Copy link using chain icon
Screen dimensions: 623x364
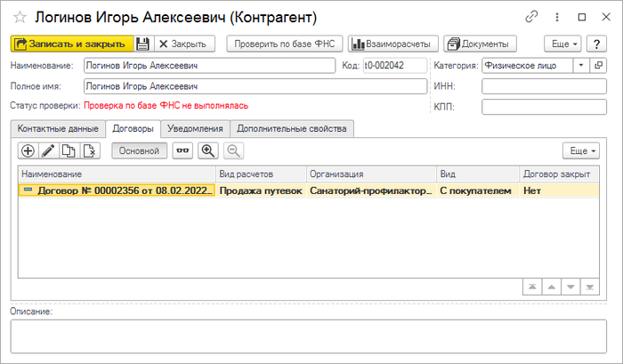532,17
